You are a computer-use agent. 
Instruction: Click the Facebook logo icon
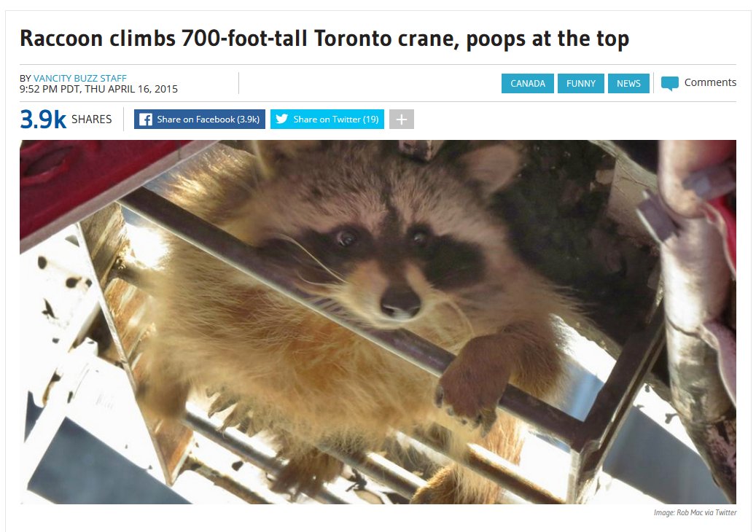[x=146, y=120]
